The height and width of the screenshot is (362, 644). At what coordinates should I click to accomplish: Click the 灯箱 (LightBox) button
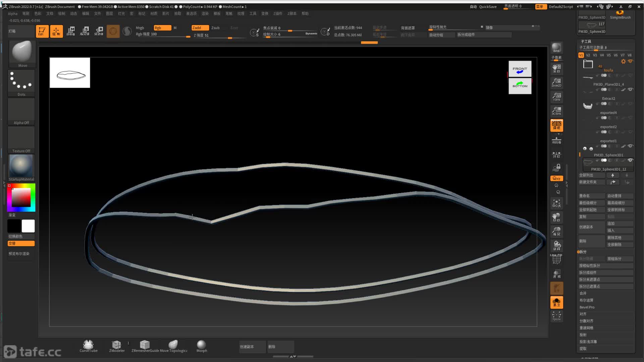pos(21,31)
